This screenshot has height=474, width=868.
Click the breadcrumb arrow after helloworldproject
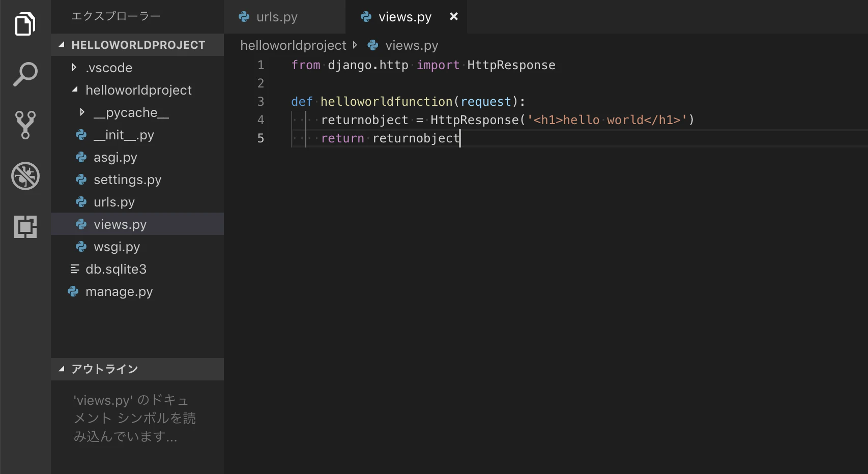point(355,45)
